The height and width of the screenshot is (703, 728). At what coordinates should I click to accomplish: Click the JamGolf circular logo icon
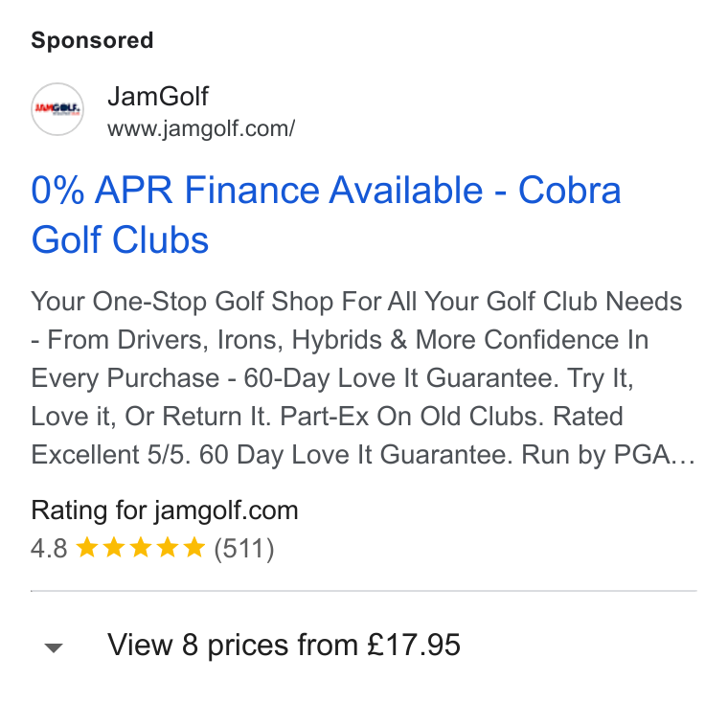tap(57, 109)
